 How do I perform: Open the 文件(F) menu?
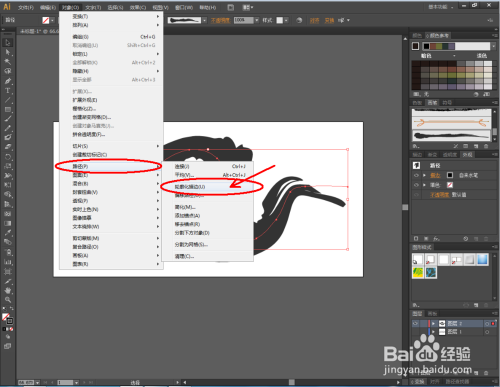pyautogui.click(x=25, y=7)
